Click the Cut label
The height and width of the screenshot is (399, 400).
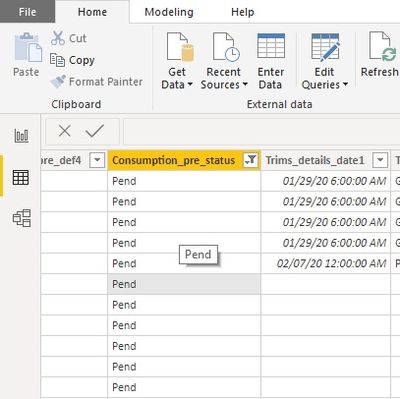(78, 38)
